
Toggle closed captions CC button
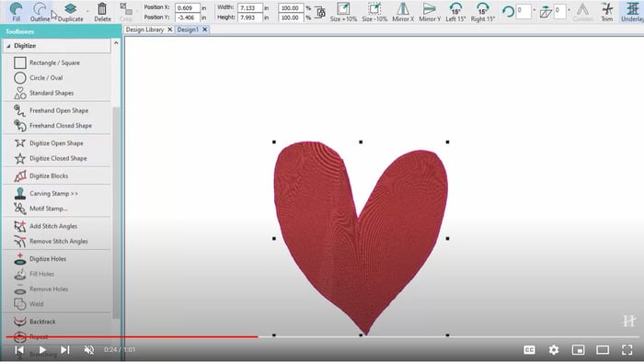point(529,350)
